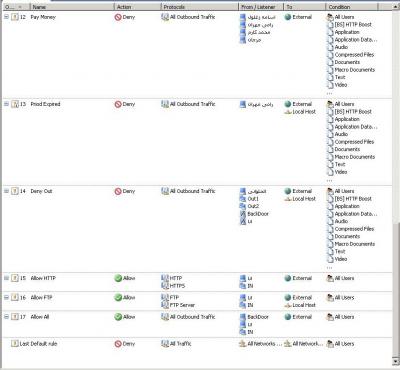Sort by the Protocols column header
The image size is (400, 370).
(200, 7)
